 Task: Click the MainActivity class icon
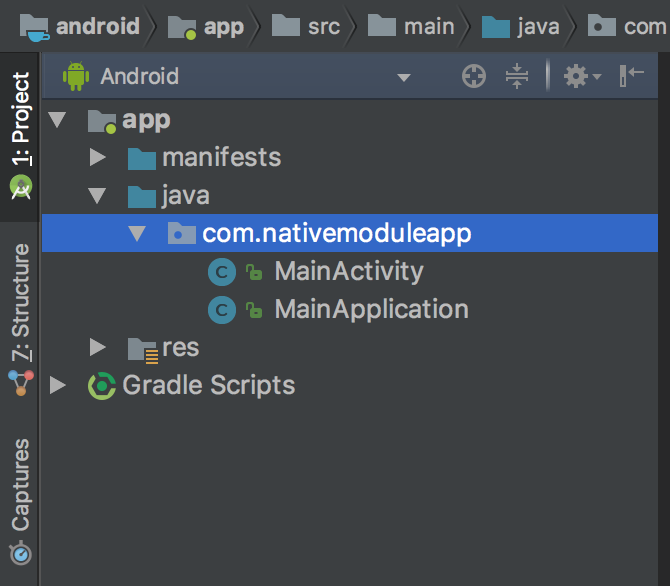[x=221, y=271]
